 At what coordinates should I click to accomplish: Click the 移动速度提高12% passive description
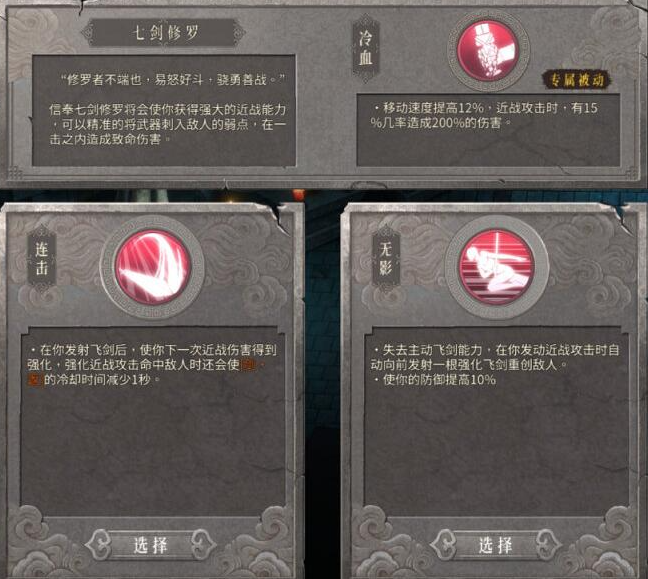484,115
